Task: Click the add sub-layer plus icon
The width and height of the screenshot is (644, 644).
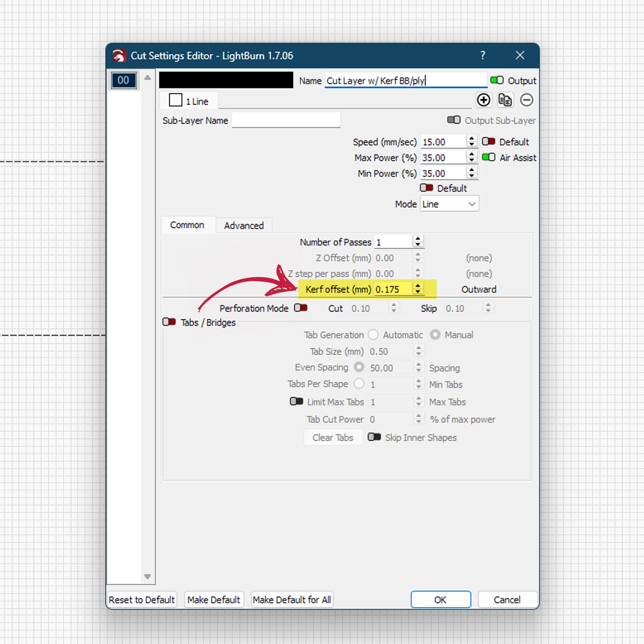Action: 483,100
